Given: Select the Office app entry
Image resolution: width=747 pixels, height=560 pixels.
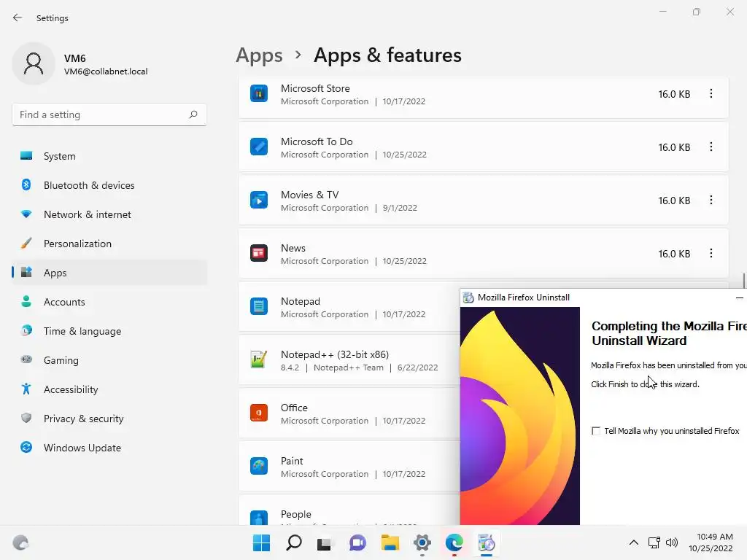Looking at the screenshot, I should click(349, 414).
